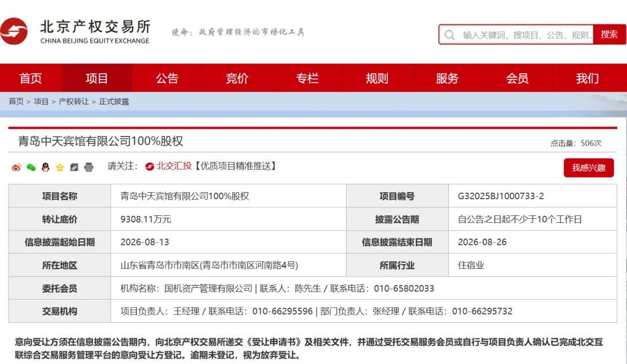Copy link with the chain icon
This screenshot has height=364, width=627.
tap(74, 167)
